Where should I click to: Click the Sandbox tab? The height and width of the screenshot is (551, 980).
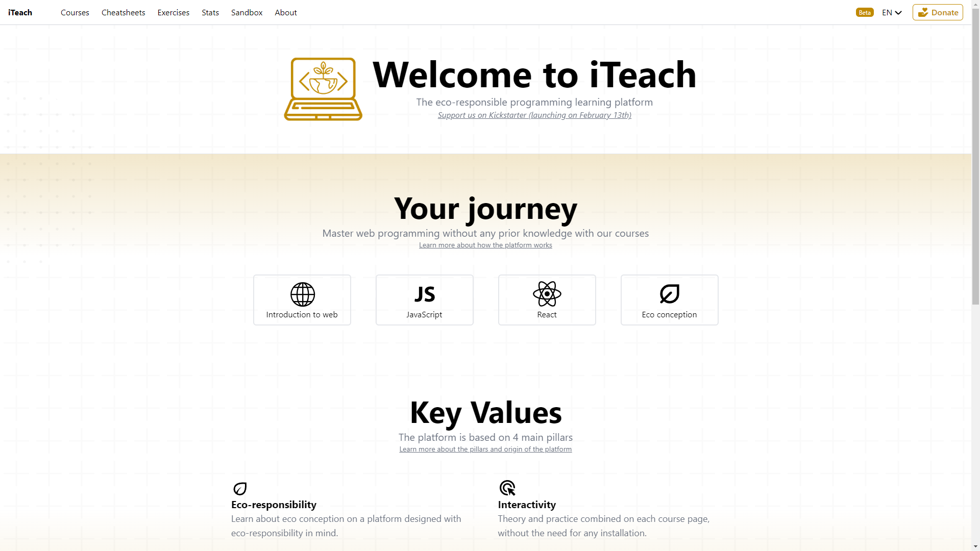247,12
